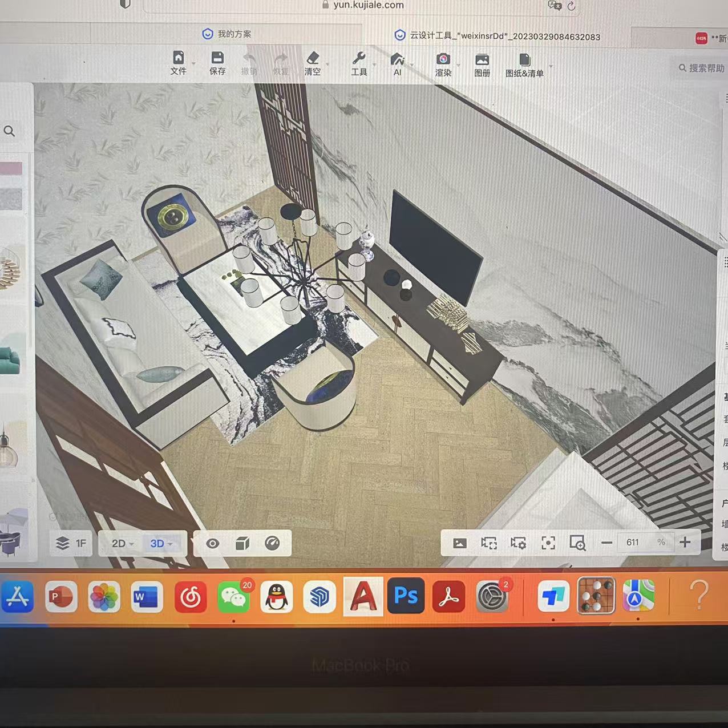728x728 pixels.
Task: Click the 保存 (Save) toolbar icon
Action: (x=217, y=63)
